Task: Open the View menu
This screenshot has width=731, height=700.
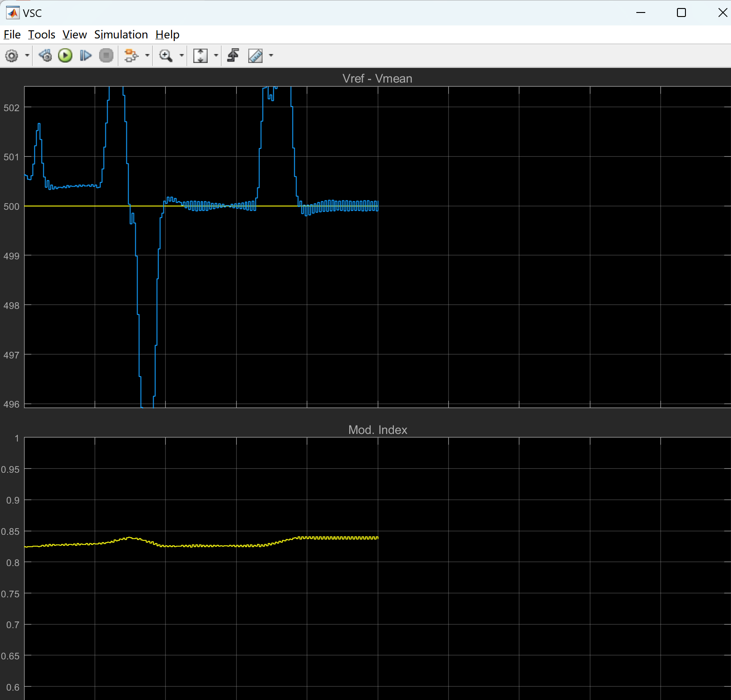Action: 75,35
